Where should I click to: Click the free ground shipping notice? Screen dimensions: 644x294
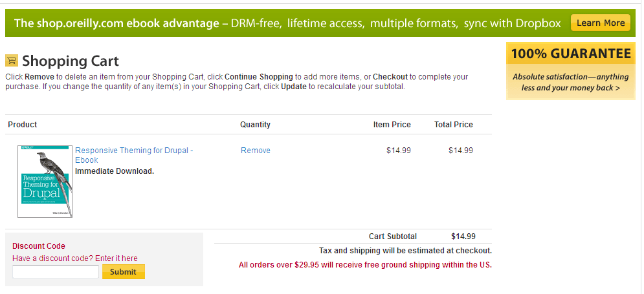click(365, 265)
